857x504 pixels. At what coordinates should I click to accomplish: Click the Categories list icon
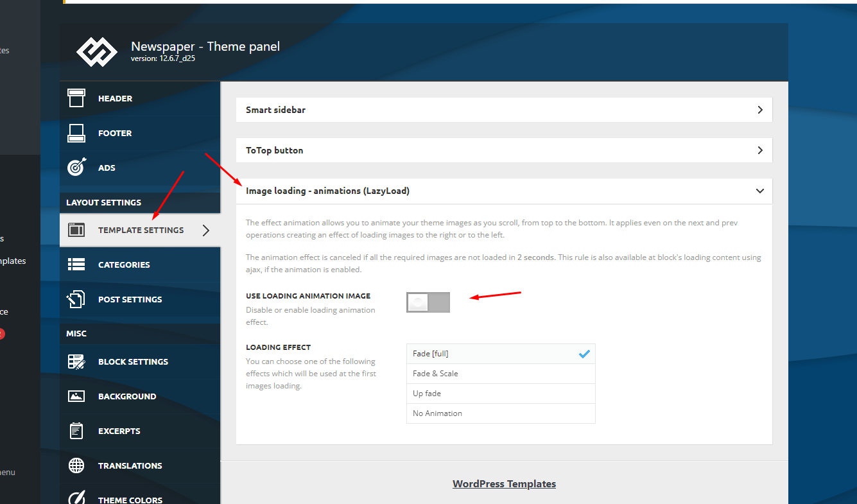[x=76, y=265]
